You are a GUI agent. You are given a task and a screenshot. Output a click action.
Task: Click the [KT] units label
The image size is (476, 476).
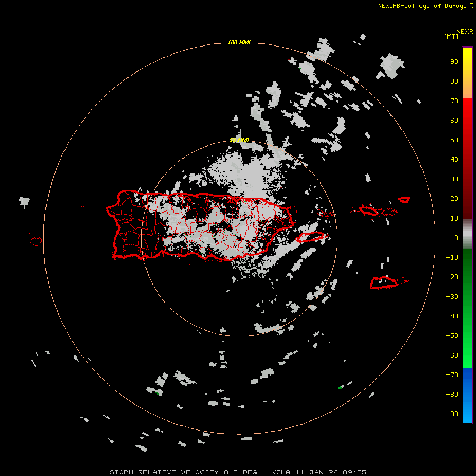click(451, 36)
